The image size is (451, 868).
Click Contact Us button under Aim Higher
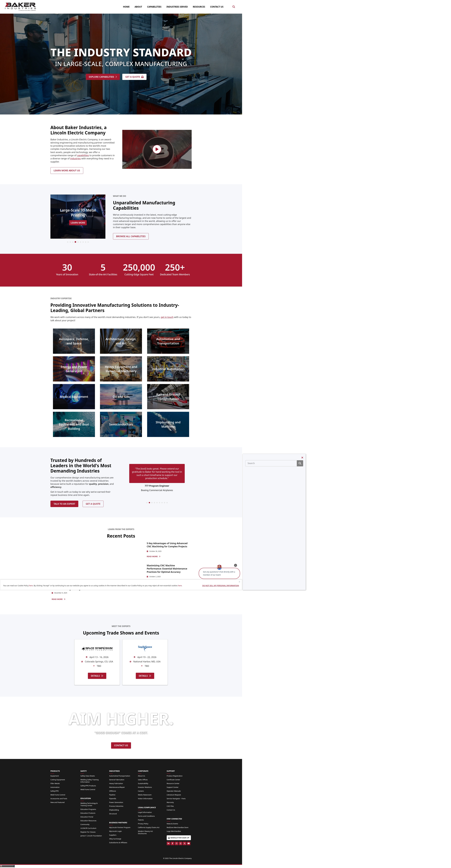(x=121, y=745)
